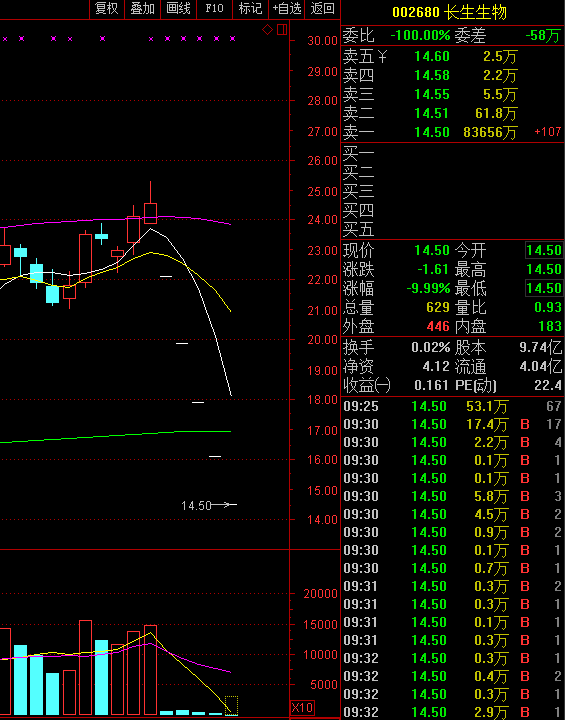This screenshot has width=565, height=720.
Task: Click the 最低 boxed 14.50 value
Action: pos(544,289)
